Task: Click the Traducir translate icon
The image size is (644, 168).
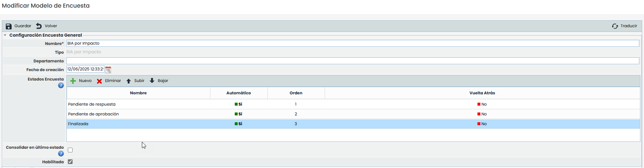Action: [x=615, y=26]
